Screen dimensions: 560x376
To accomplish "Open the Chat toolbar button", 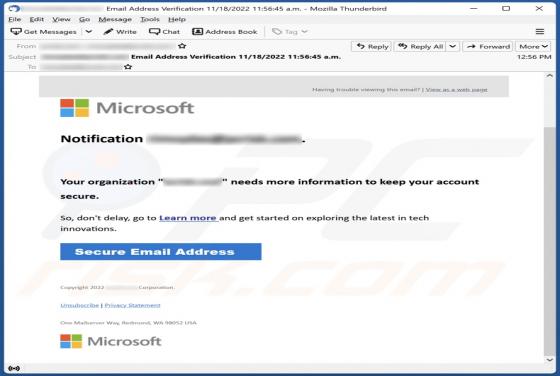I will 165,32.
